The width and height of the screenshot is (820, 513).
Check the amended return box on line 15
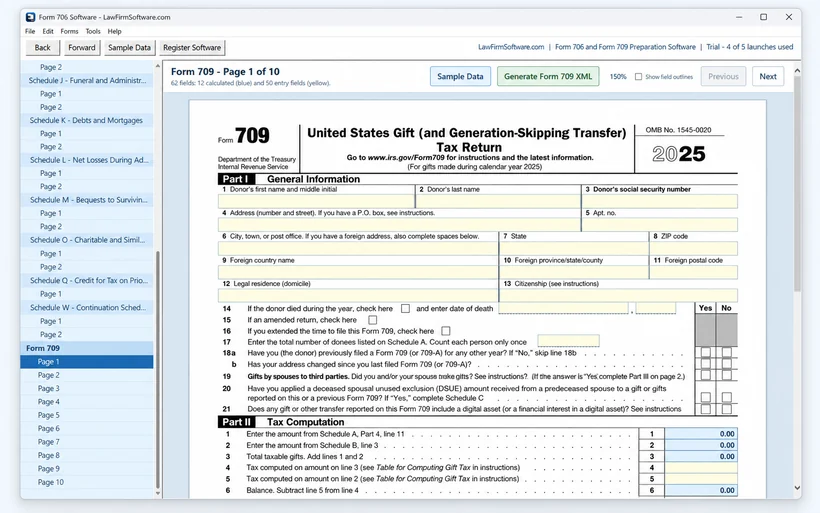(372, 320)
